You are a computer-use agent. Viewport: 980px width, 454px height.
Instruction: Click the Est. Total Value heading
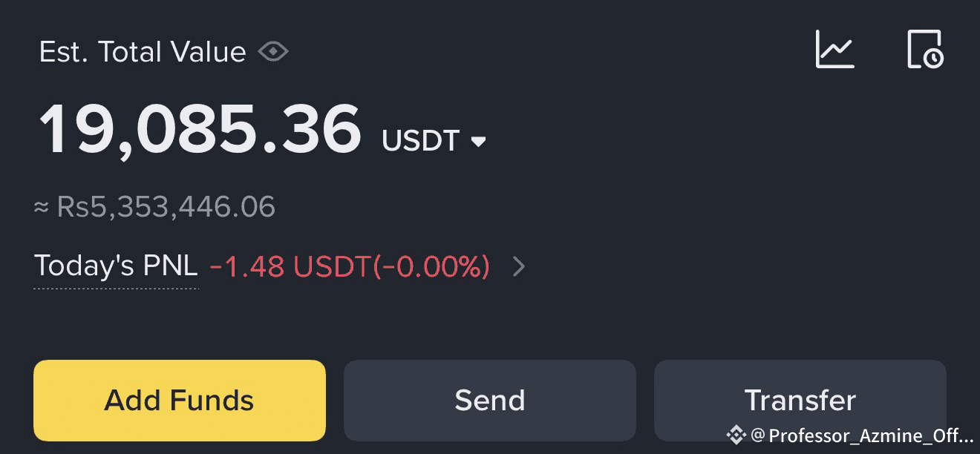142,52
